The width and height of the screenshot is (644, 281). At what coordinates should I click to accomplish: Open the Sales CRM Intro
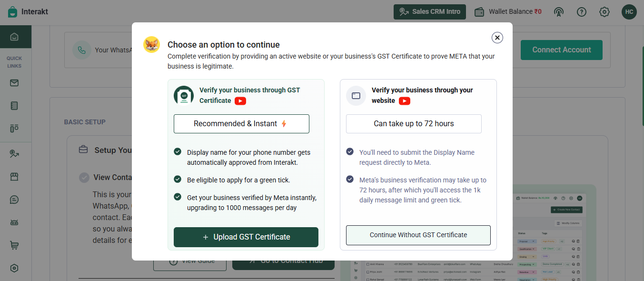(430, 12)
